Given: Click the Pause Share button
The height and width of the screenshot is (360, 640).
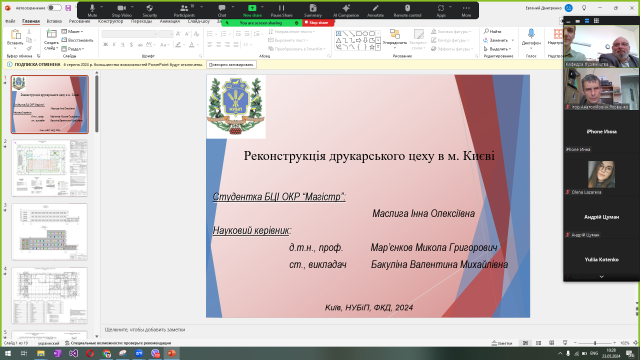Looking at the screenshot, I should (281, 10).
